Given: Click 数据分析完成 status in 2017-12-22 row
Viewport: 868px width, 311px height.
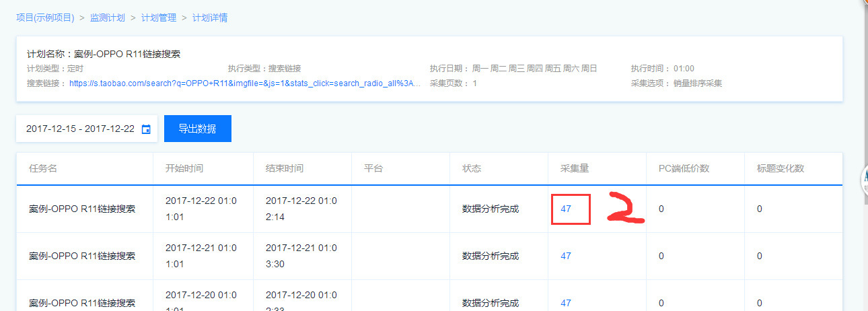Looking at the screenshot, I should (491, 209).
